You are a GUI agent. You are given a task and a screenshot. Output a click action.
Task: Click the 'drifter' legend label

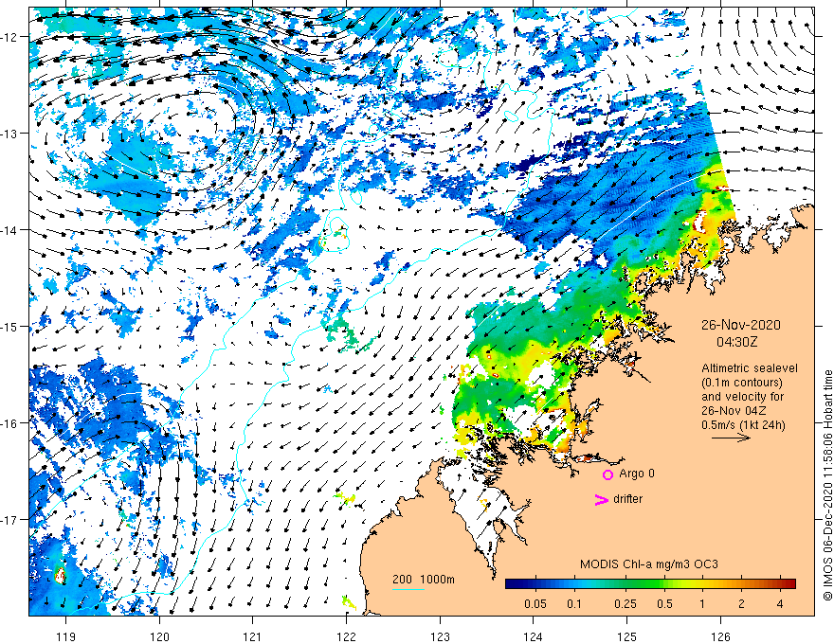coord(627,499)
